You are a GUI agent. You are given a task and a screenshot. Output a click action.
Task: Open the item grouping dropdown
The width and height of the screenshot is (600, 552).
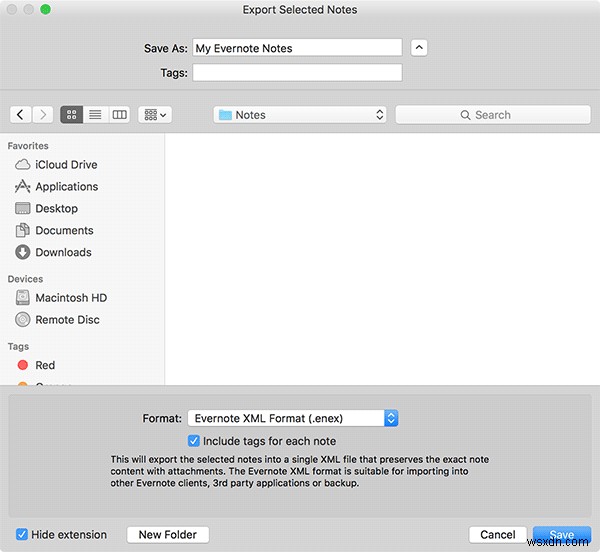click(155, 115)
